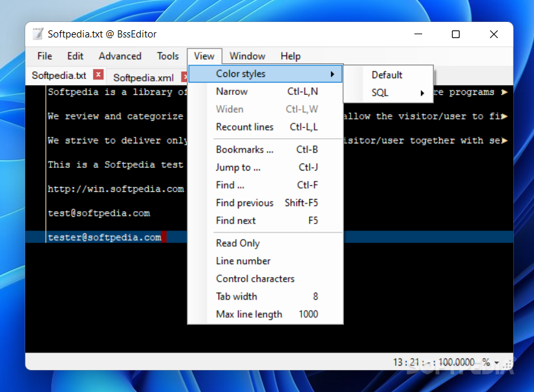Image resolution: width=534 pixels, height=392 pixels.
Task: Click the status bar resize grip
Action: [508, 364]
